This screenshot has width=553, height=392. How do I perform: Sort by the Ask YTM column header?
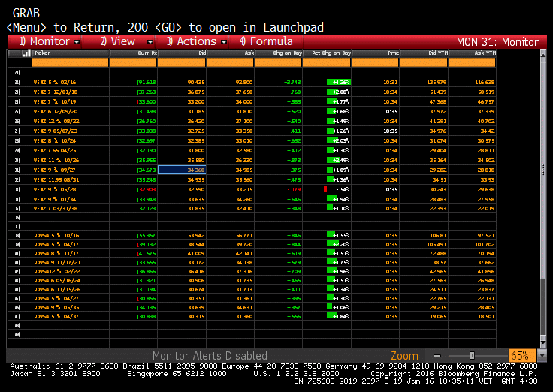[473, 53]
